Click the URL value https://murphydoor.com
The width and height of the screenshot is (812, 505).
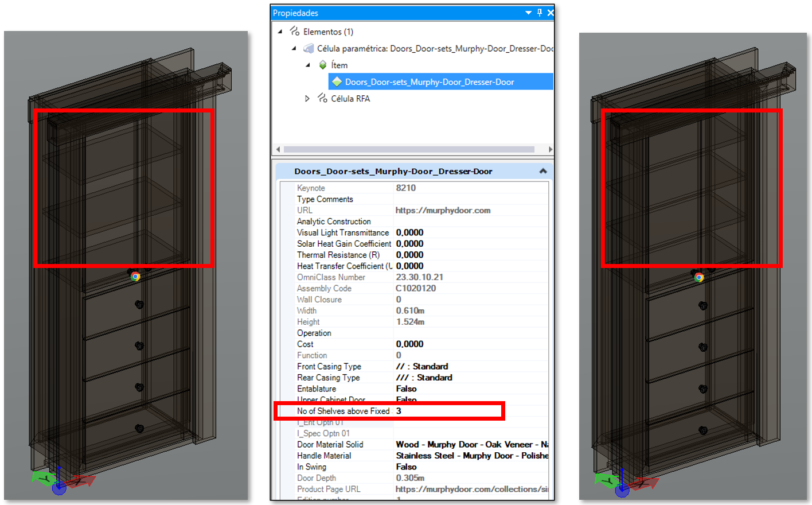pos(443,211)
